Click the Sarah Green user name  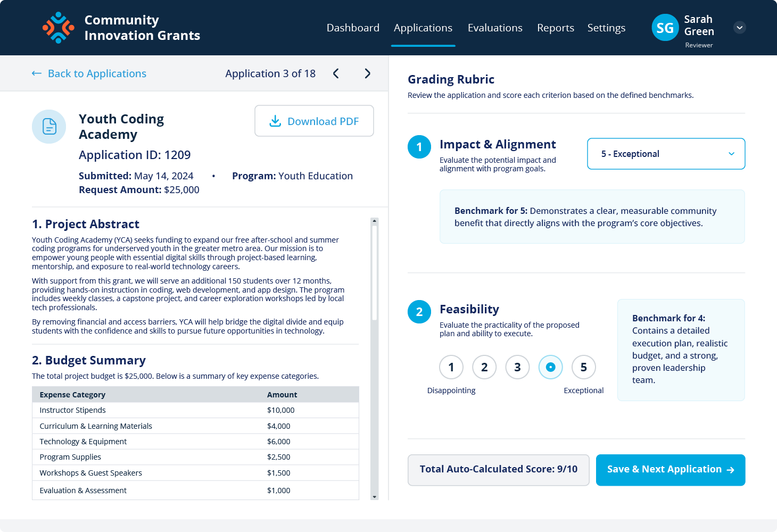699,26
